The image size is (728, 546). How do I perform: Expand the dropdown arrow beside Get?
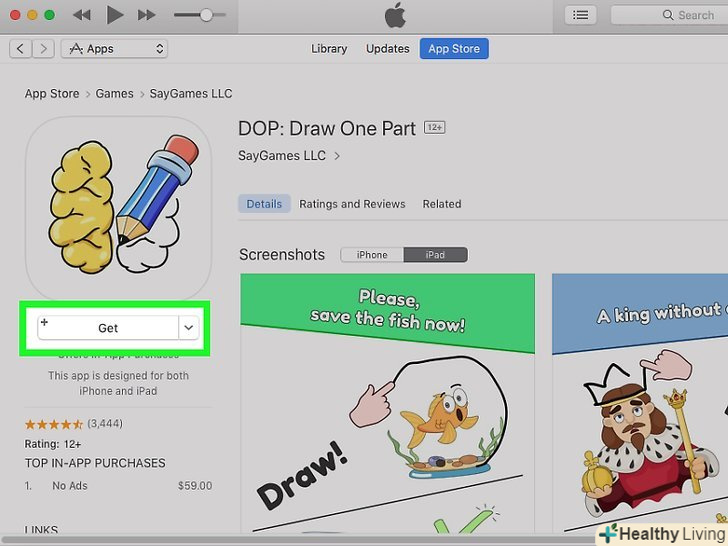[x=188, y=328]
